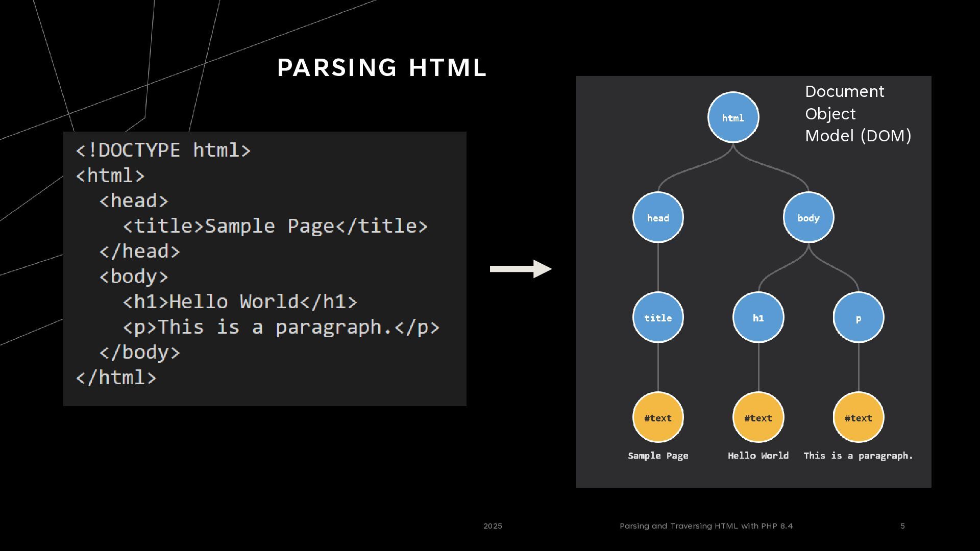Click the slide number 5

(902, 526)
